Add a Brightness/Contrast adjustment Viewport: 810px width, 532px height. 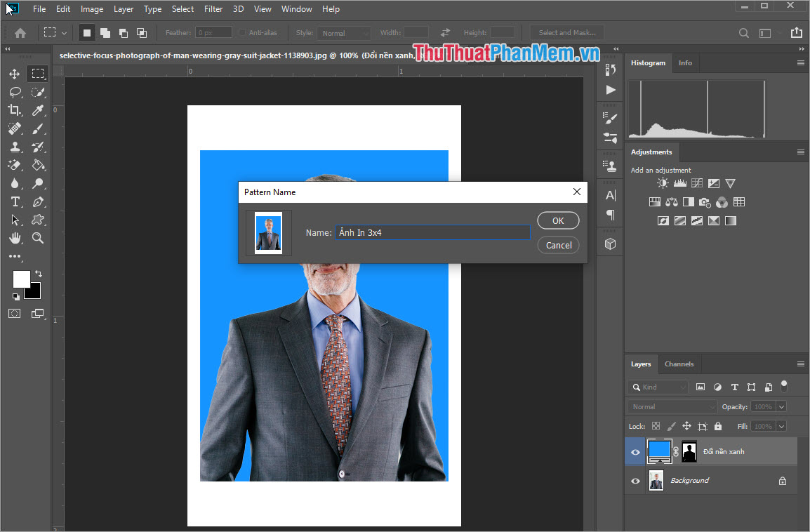(x=662, y=182)
